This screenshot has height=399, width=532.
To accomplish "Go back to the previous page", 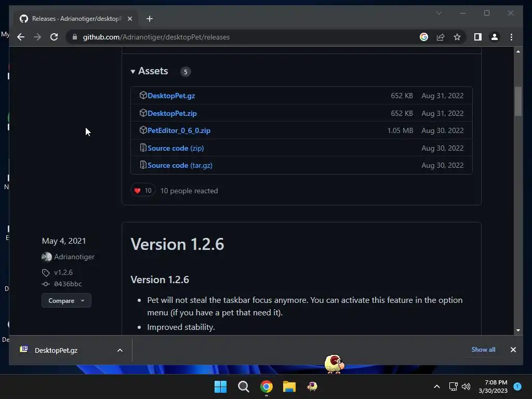I will click(x=21, y=37).
